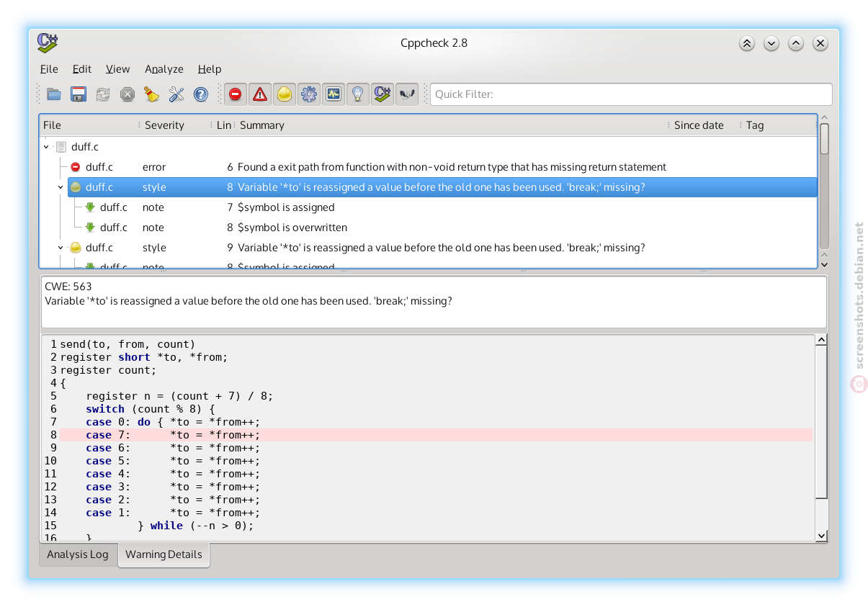Save results with the floppy disk icon

pyautogui.click(x=79, y=94)
